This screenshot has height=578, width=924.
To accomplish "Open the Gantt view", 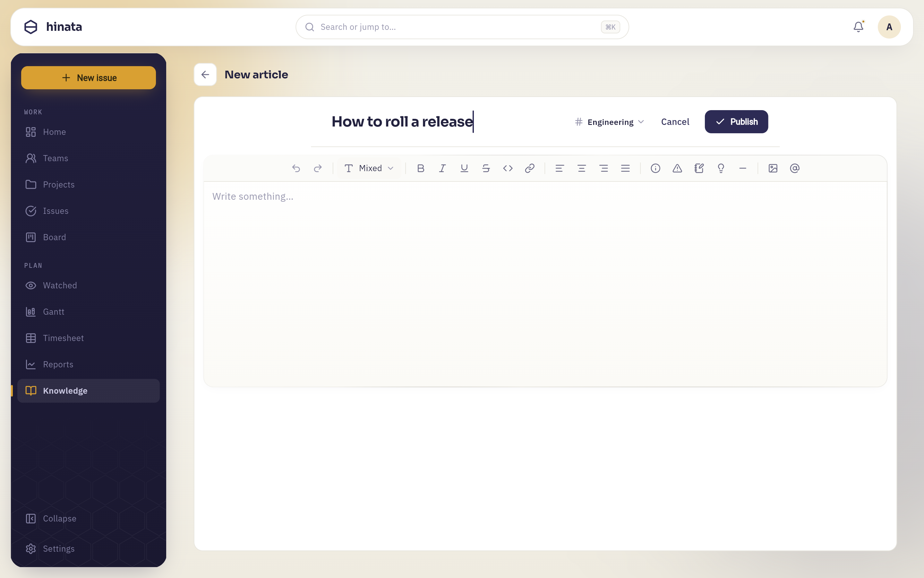I will 89,312.
